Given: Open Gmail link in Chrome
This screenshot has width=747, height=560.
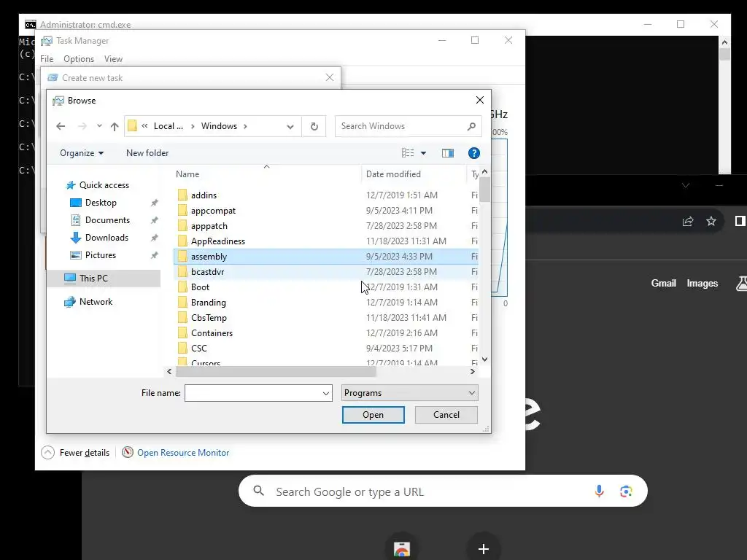Looking at the screenshot, I should 664,284.
